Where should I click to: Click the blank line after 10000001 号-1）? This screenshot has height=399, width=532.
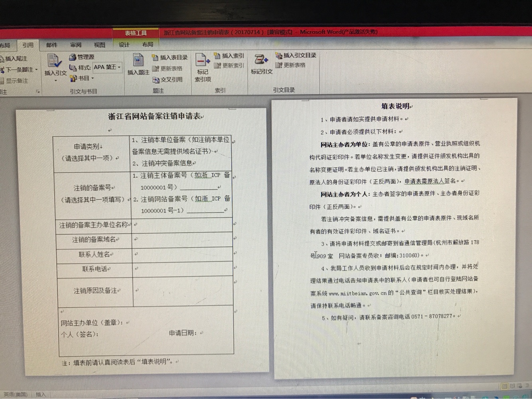click(205, 210)
